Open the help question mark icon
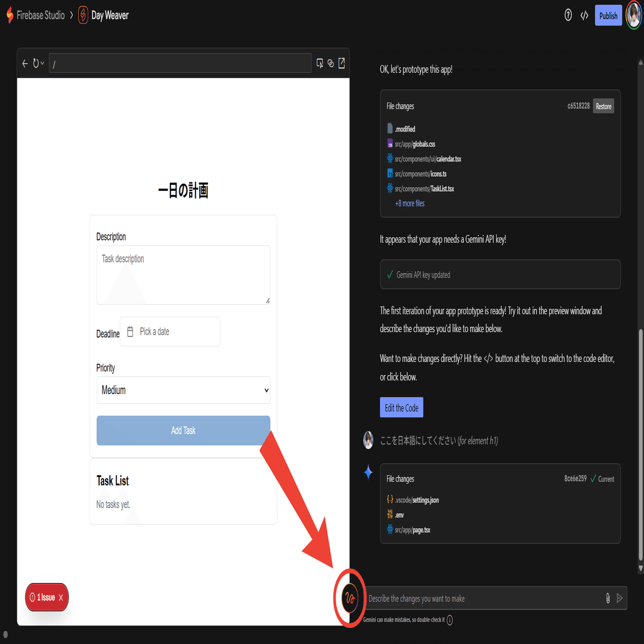The width and height of the screenshot is (644, 644). 568,16
